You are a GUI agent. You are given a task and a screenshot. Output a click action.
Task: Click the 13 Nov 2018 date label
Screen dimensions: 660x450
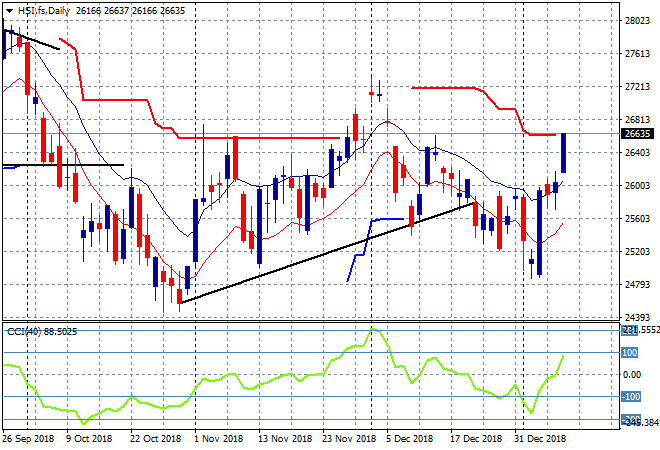[x=285, y=439]
